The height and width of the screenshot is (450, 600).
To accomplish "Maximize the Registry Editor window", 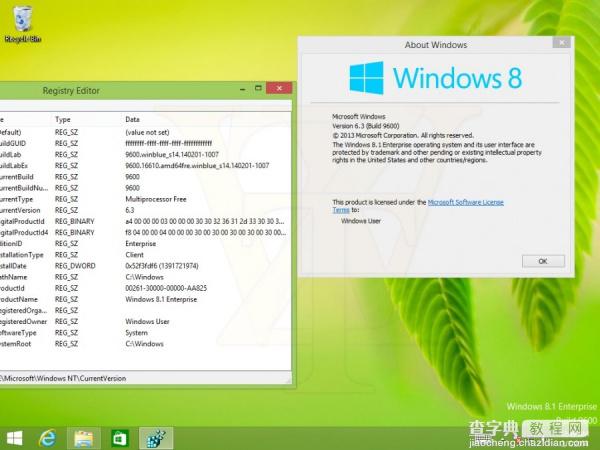I will pos(258,88).
